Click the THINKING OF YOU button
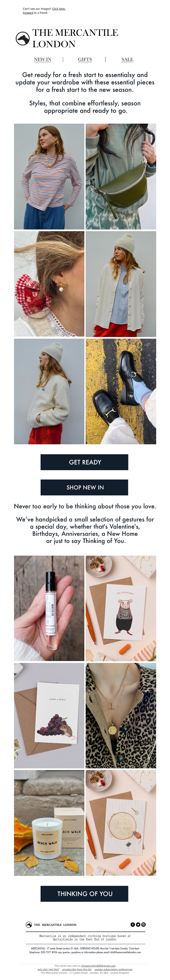Image resolution: width=170 pixels, height=980 pixels. click(x=84, y=894)
